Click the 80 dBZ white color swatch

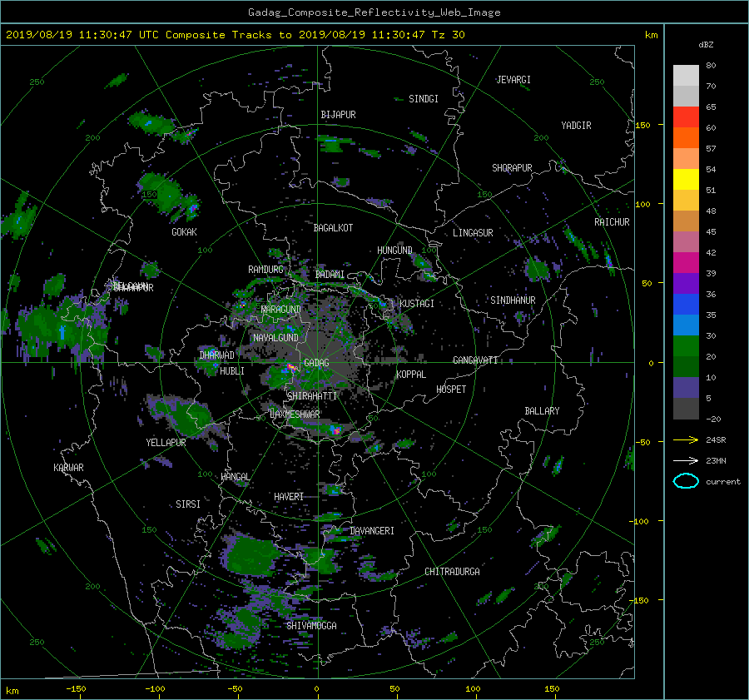click(x=686, y=75)
